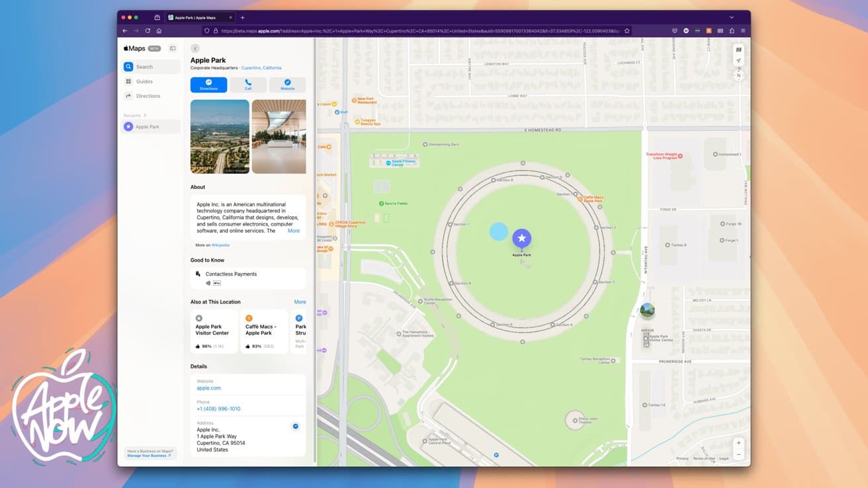
Task: Click the compass N control
Action: pyautogui.click(x=739, y=75)
